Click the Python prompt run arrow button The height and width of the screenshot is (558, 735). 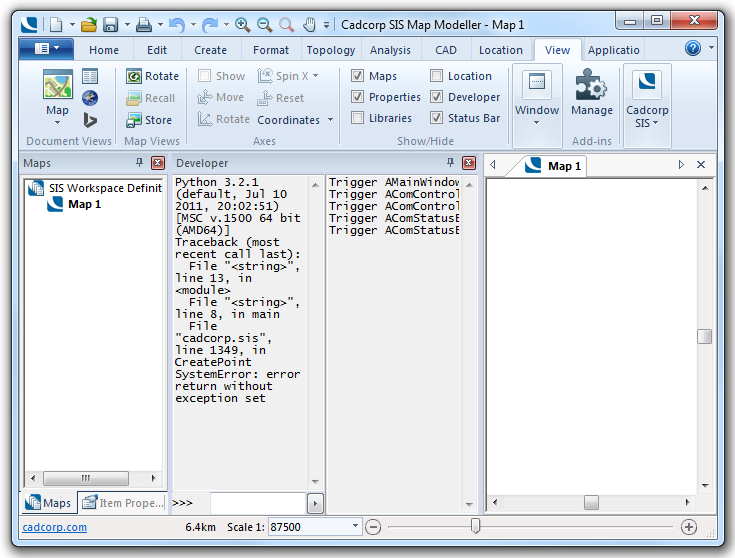[x=315, y=504]
